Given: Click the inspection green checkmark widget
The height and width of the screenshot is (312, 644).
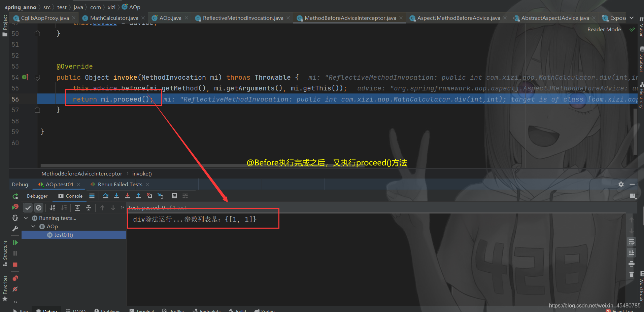Looking at the screenshot, I should (x=632, y=30).
